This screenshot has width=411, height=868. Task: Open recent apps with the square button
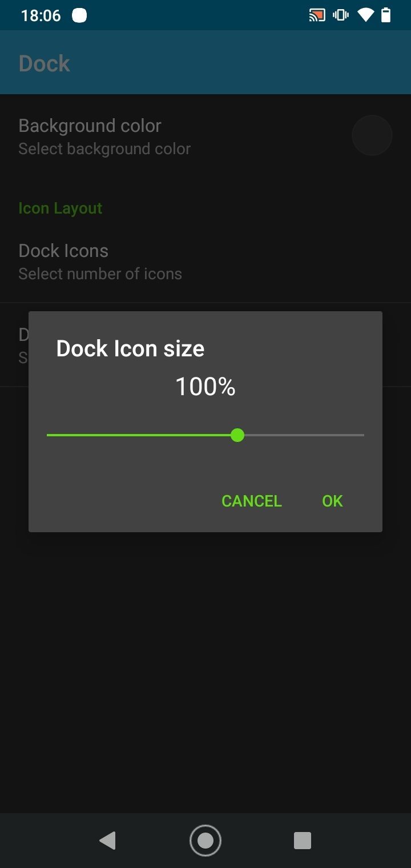point(302,840)
